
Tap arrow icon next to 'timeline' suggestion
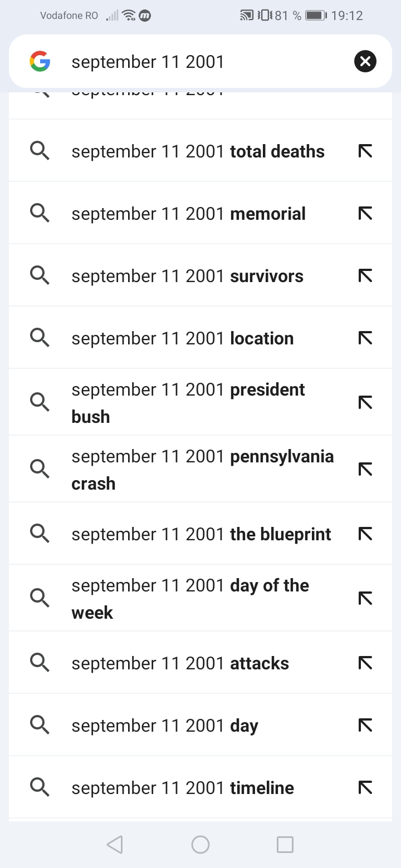point(365,787)
